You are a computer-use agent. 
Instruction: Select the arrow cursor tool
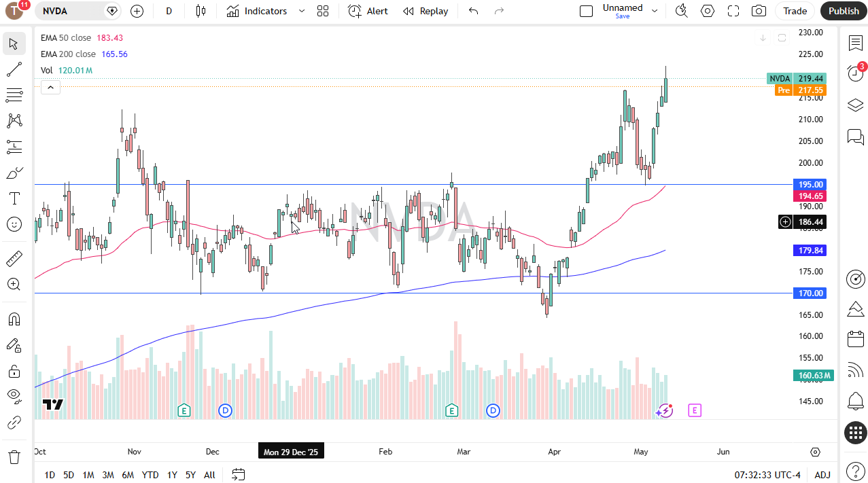[14, 43]
